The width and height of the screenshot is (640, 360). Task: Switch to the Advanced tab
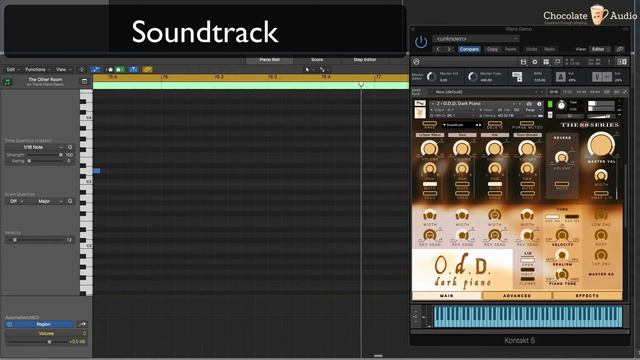point(517,296)
